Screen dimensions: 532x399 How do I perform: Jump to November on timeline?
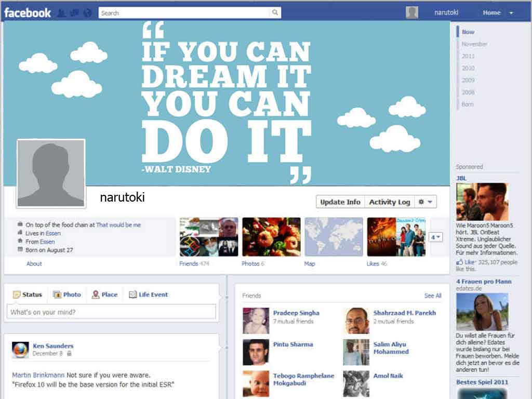coord(474,44)
